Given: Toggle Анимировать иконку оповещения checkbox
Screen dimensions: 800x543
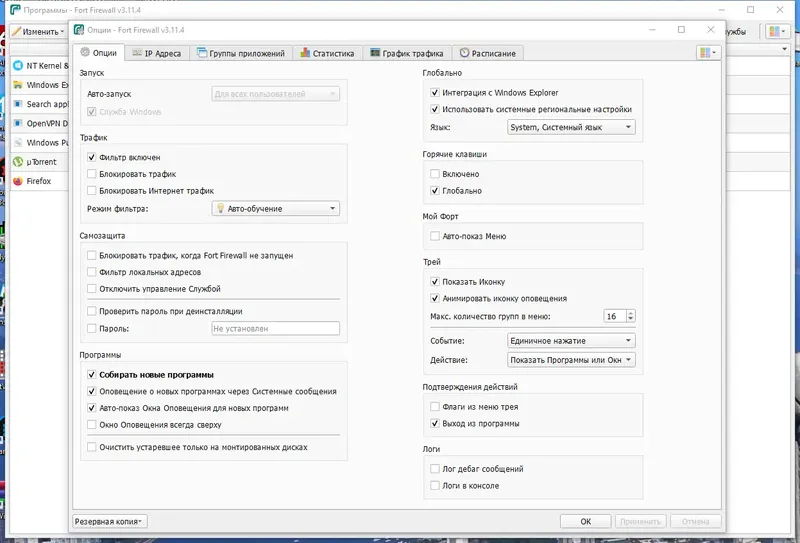Looking at the screenshot, I should [x=435, y=299].
